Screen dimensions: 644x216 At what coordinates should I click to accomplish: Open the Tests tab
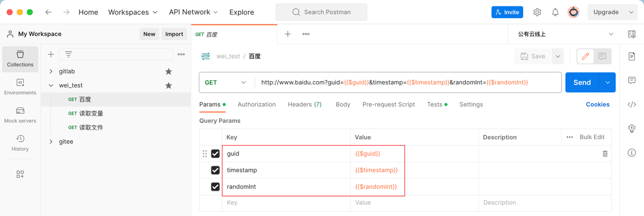pyautogui.click(x=437, y=104)
